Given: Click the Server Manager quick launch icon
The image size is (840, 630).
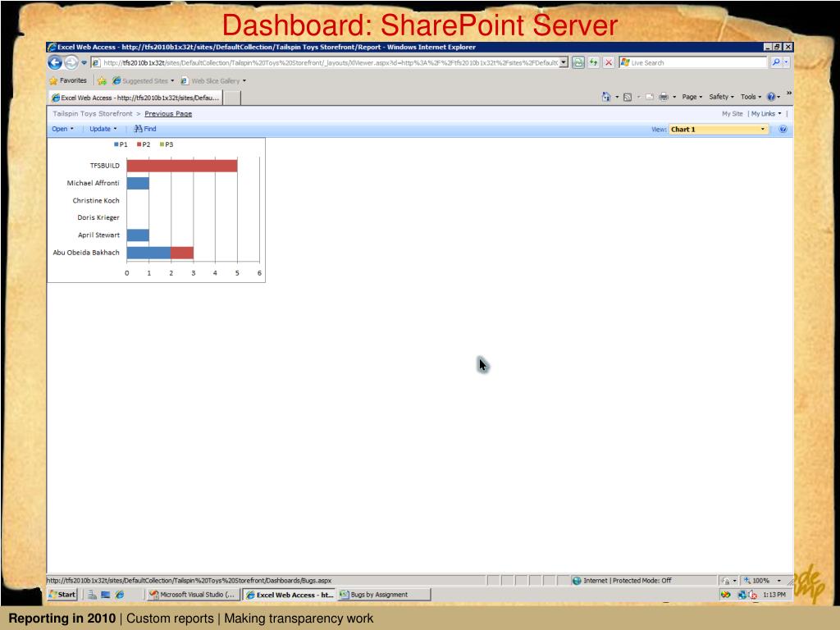Looking at the screenshot, I should point(92,595).
